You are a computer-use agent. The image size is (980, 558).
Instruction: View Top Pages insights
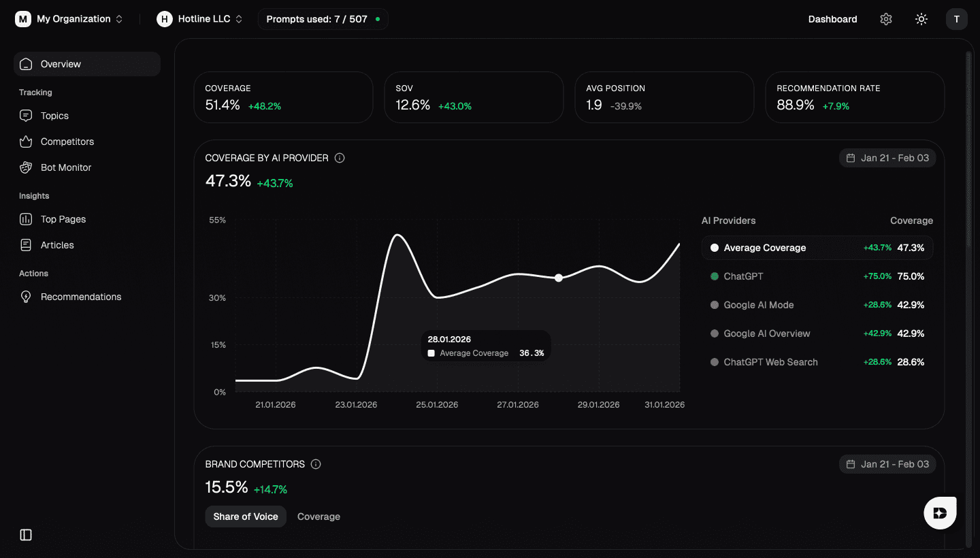pos(61,219)
